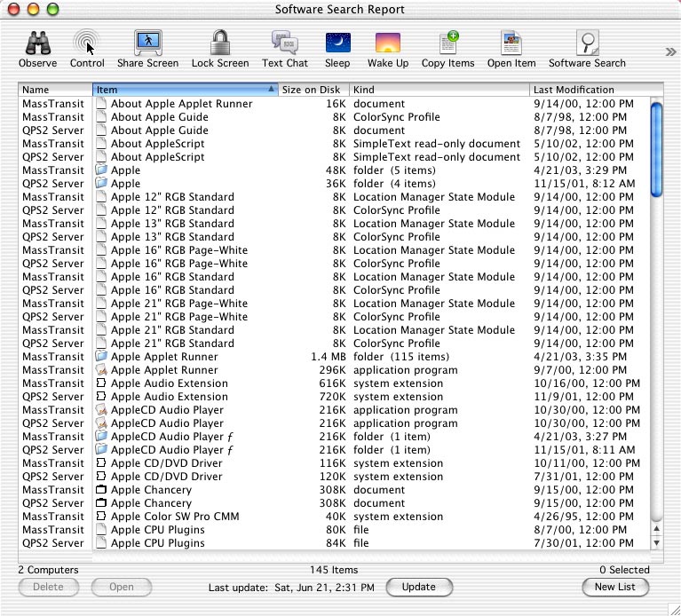Click the '0 Selected' status text
This screenshot has width=681, height=616.
tap(624, 570)
